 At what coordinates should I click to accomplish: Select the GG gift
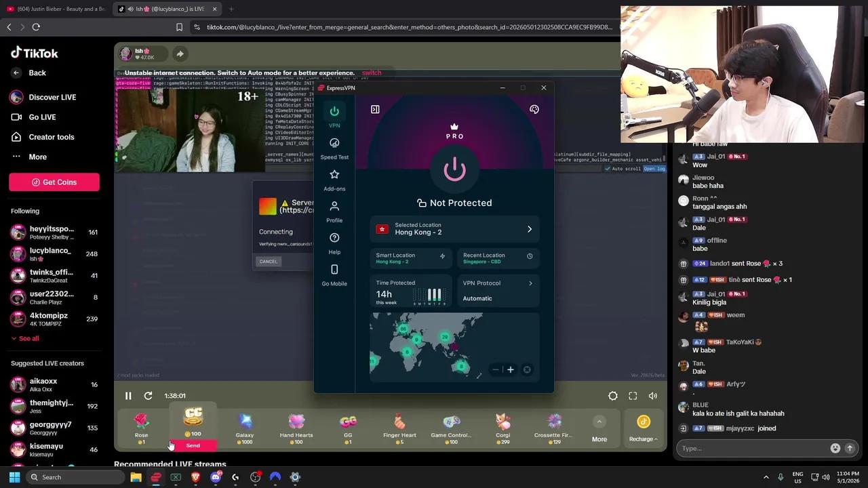[348, 428]
